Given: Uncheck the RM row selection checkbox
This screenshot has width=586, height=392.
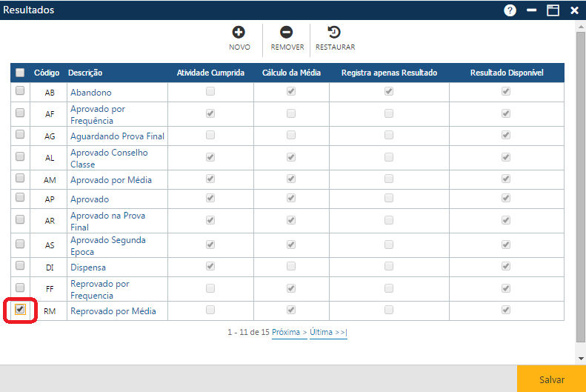Looking at the screenshot, I should point(20,309).
